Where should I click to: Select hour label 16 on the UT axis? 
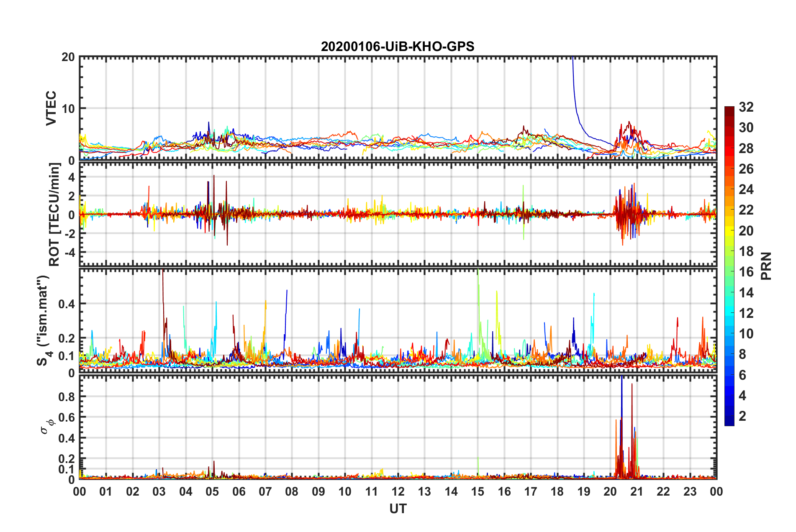(504, 491)
